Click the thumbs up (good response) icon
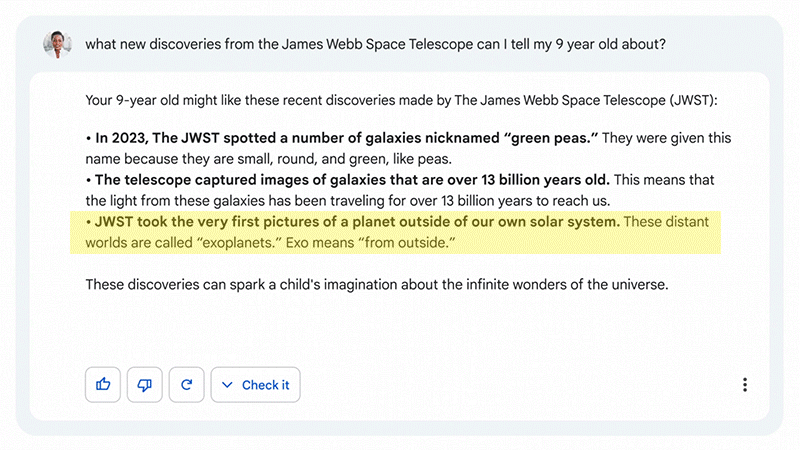 103,385
